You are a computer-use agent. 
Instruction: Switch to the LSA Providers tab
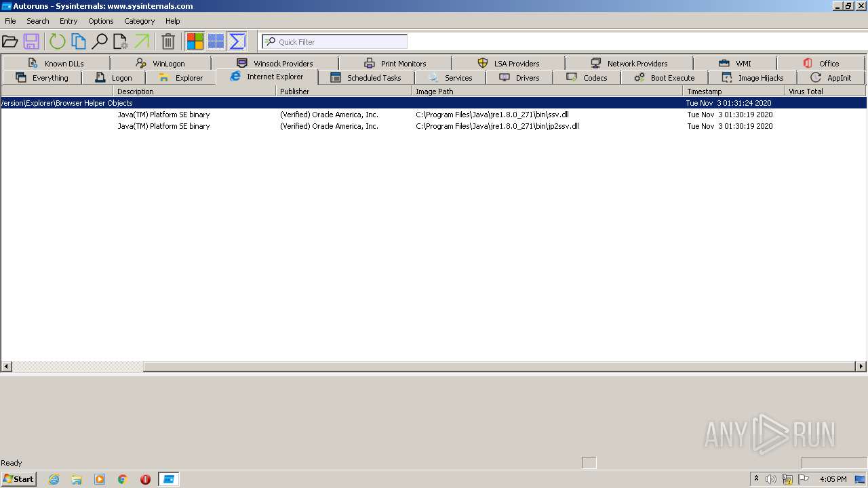coord(509,63)
